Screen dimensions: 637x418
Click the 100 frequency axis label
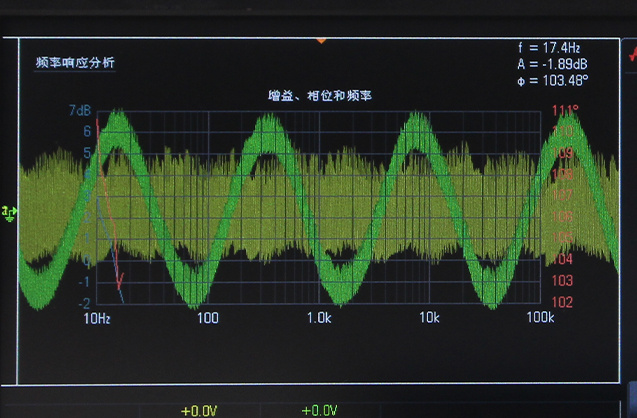[208, 318]
